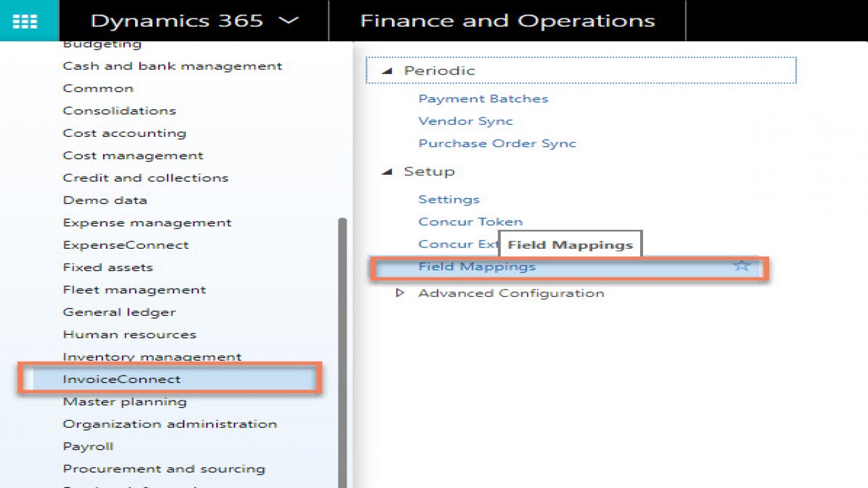Select Cash and bank management module
Viewport: 868px width, 488px height.
pyautogui.click(x=172, y=66)
